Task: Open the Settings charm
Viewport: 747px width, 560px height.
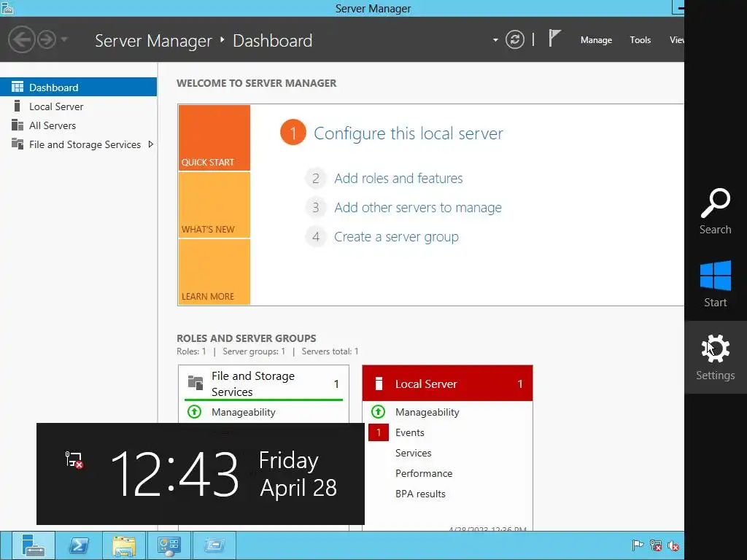Action: click(x=715, y=357)
